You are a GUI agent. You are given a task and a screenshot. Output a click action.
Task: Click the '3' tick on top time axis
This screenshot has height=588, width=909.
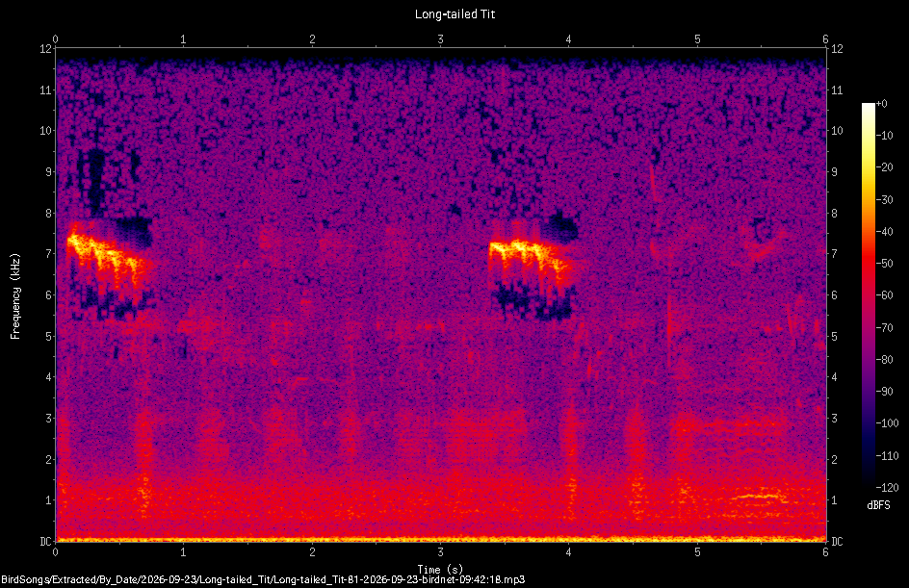pyautogui.click(x=441, y=39)
